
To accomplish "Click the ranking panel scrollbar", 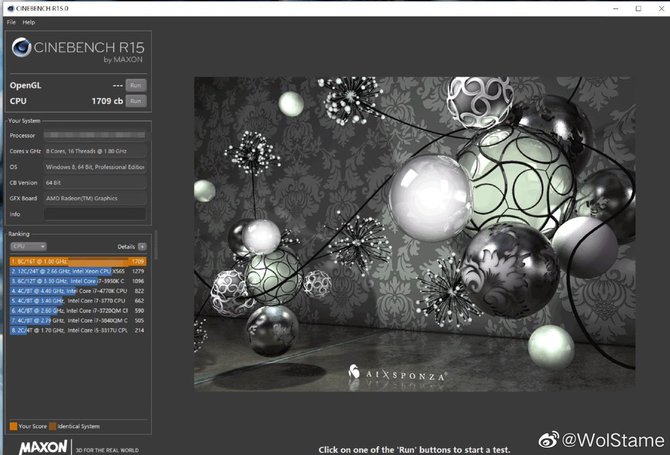I will coord(156,245).
